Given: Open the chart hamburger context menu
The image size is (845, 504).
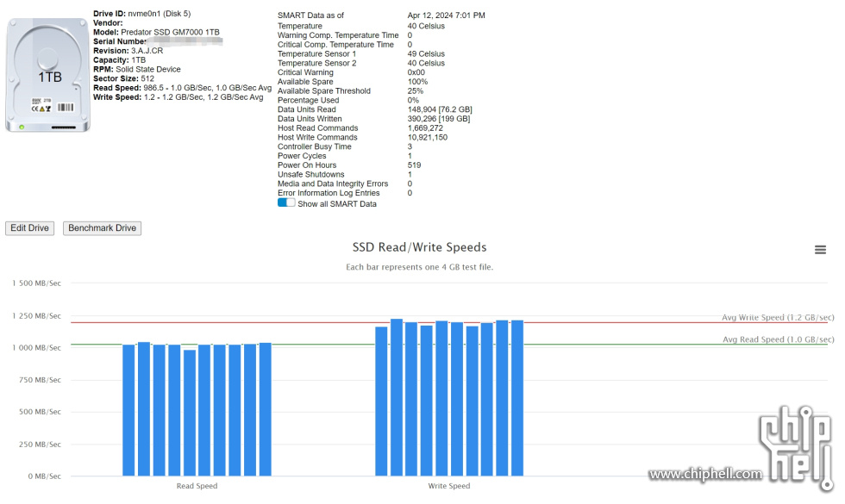Looking at the screenshot, I should point(820,250).
